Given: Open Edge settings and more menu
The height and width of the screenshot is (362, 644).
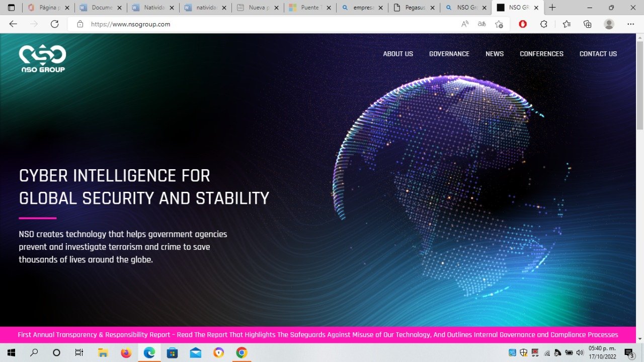Looking at the screenshot, I should (x=631, y=24).
